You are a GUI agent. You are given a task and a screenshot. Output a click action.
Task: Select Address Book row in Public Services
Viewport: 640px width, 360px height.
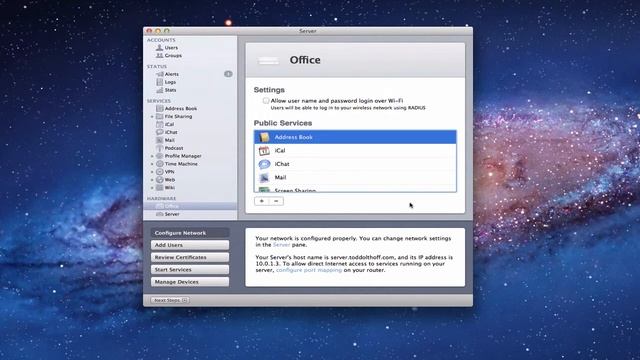coord(355,137)
